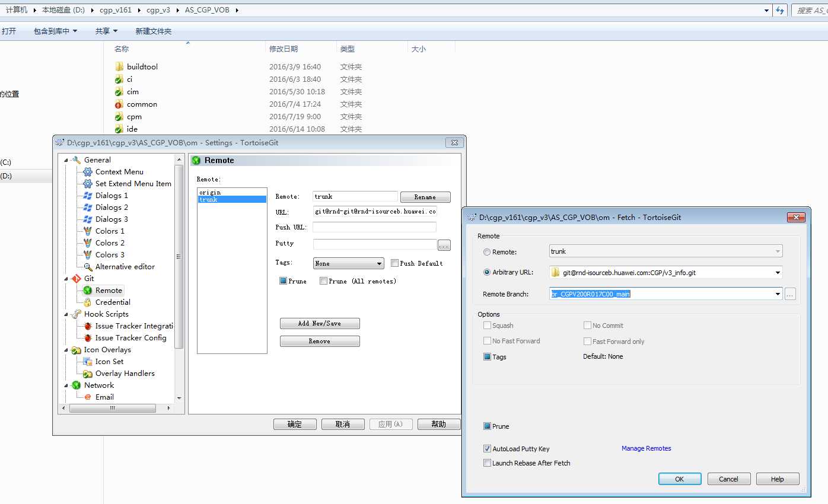Toggle the Tags checkbox in Fetch options
The image size is (828, 504).
click(487, 357)
